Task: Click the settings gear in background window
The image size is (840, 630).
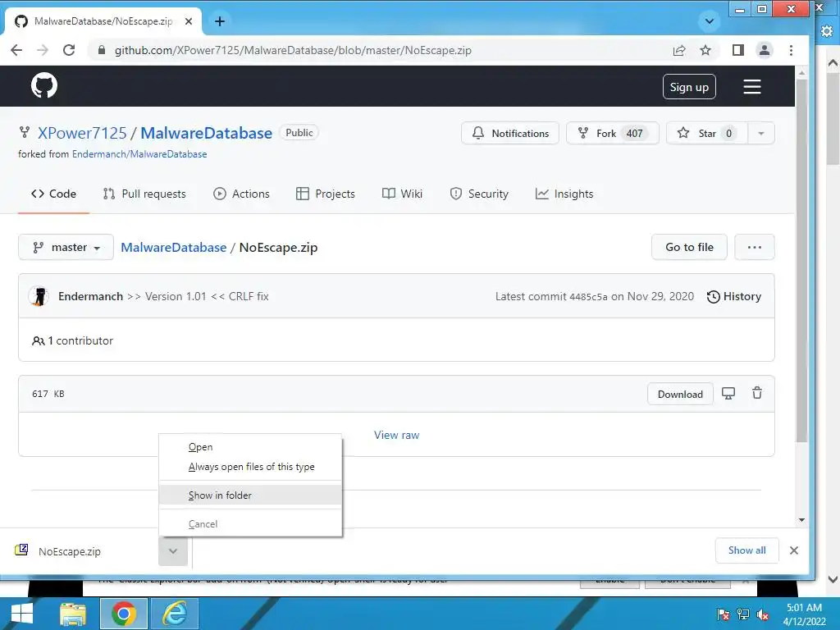Action: (x=827, y=31)
